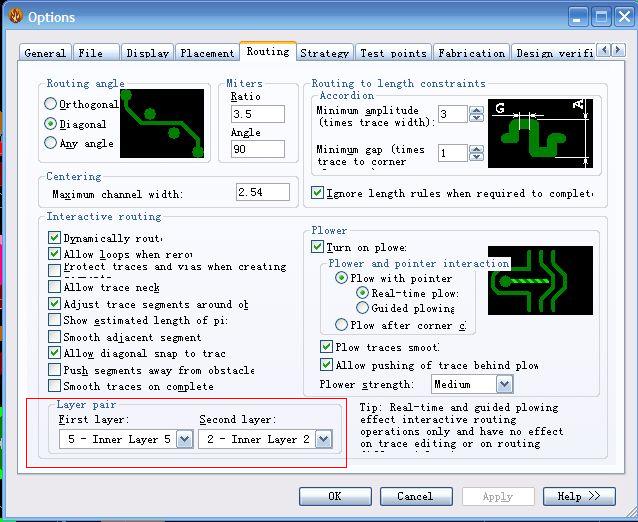Switch to the Test points tab
The width and height of the screenshot is (638, 522).
click(393, 53)
